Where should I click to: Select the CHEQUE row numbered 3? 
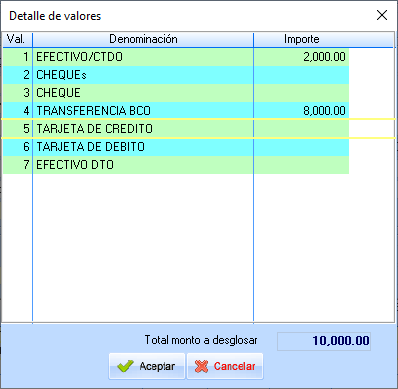coord(176,93)
